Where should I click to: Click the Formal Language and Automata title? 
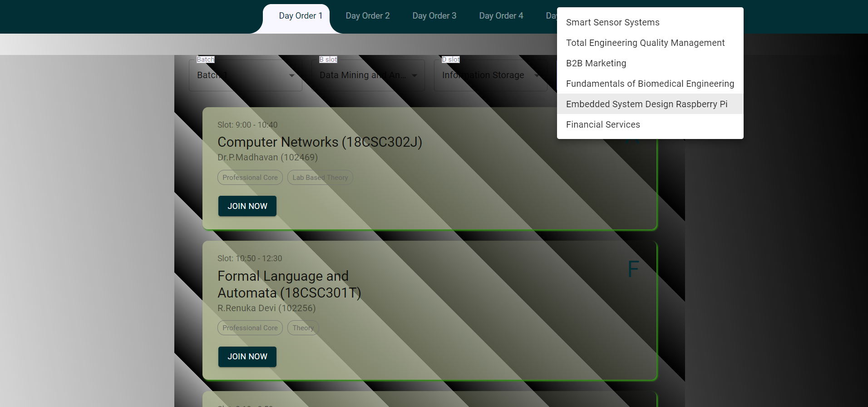pyautogui.click(x=289, y=284)
